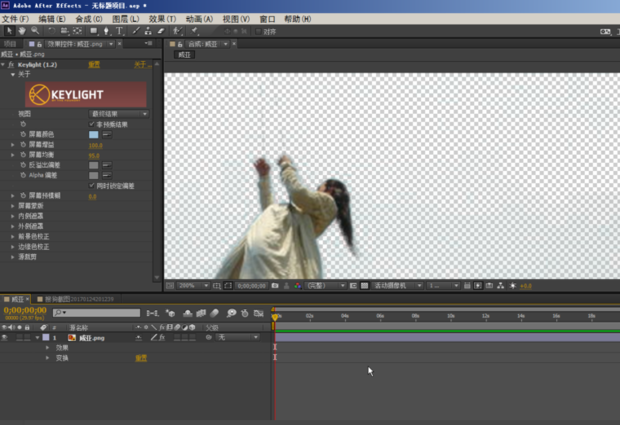Open the parent 无 dropdown for layer
This screenshot has width=620, height=425.
pos(237,337)
